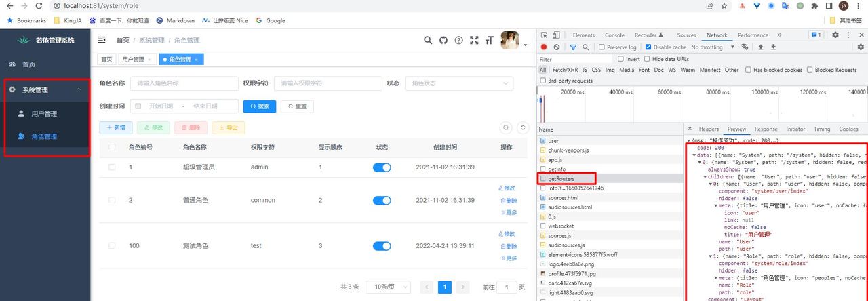Open the 角色状态 status dropdown
868x301 pixels.
[459, 83]
